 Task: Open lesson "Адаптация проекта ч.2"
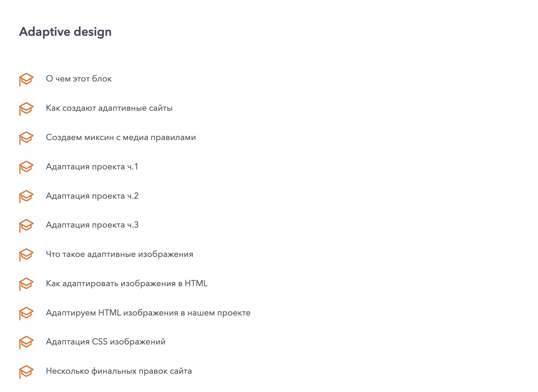92,196
